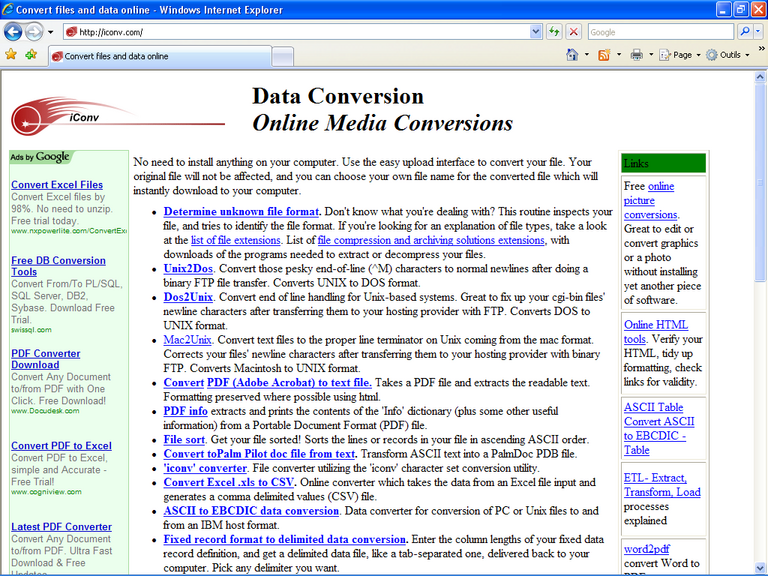Click the vertical scrollbar up arrow

760,76
